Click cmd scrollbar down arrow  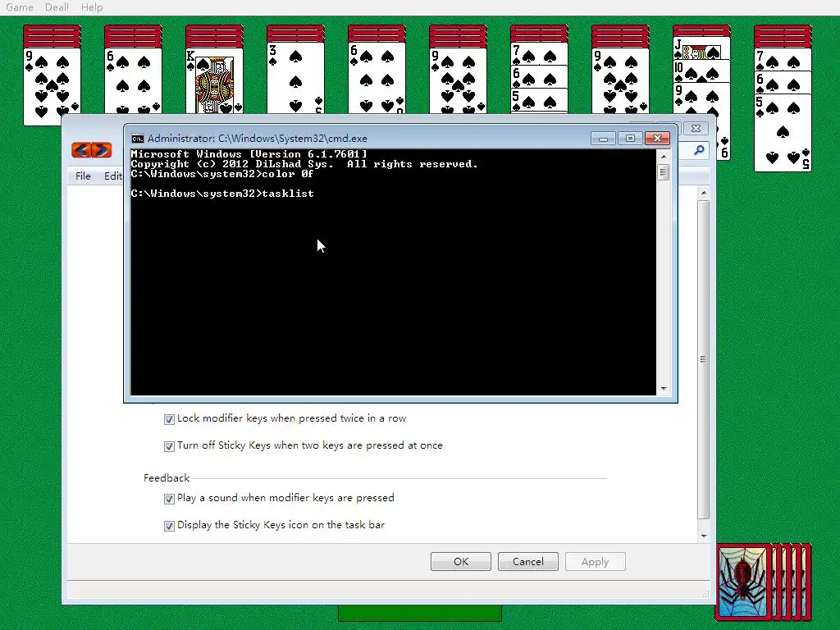click(x=664, y=388)
